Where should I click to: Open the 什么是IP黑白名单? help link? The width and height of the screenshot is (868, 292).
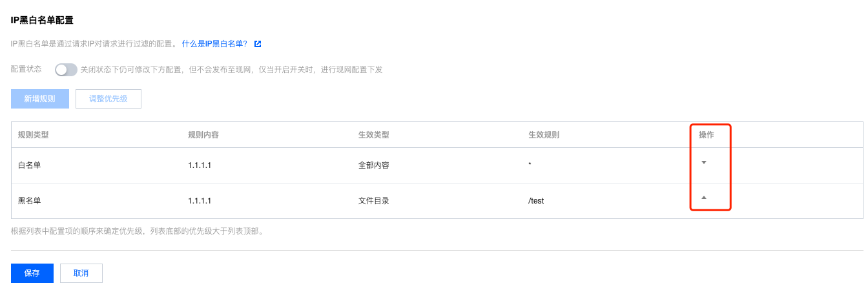214,44
